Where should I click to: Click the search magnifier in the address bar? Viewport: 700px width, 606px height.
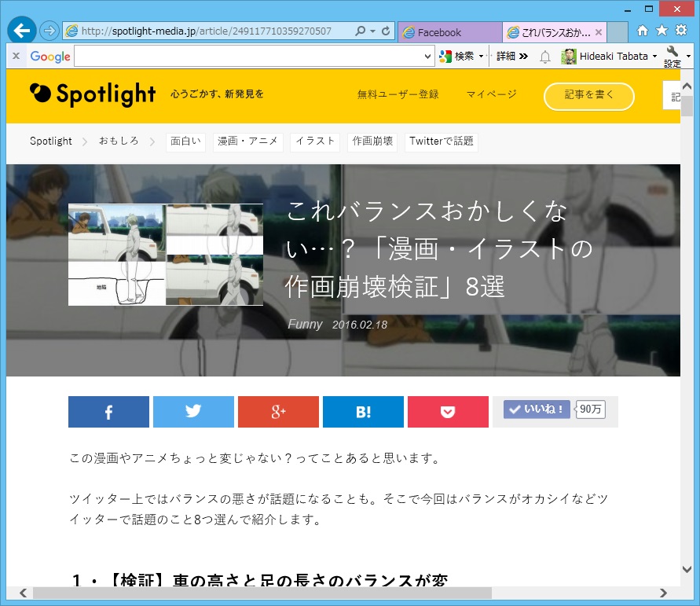(360, 31)
